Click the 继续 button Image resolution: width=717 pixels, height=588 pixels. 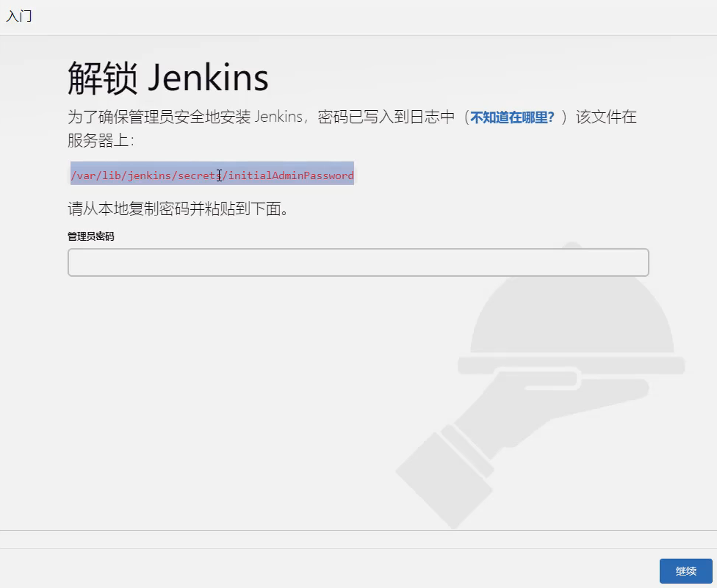click(685, 570)
